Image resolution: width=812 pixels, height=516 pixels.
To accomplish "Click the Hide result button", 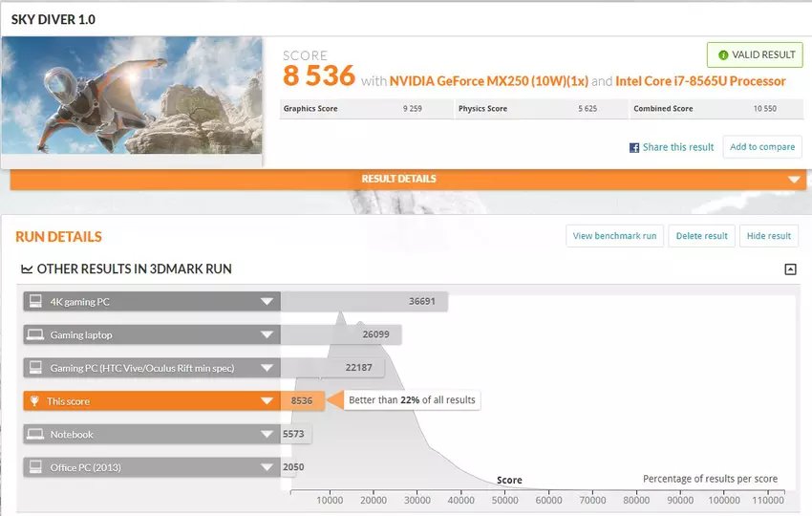I will [768, 236].
